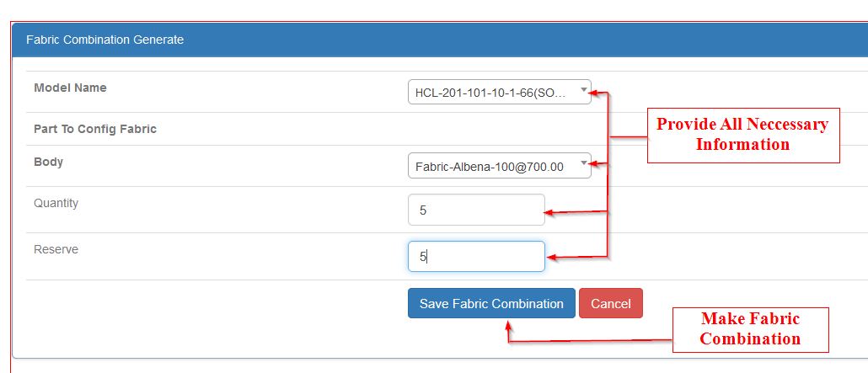Click into the Quantity input field
The height and width of the screenshot is (373, 868).
476,210
